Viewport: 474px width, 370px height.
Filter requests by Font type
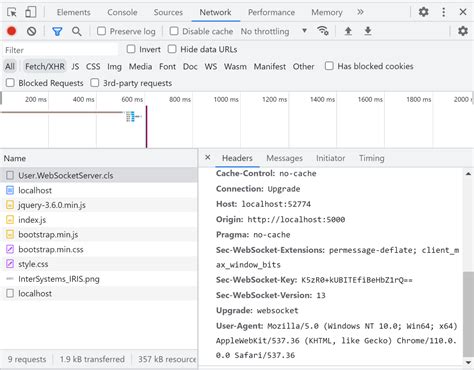[167, 66]
